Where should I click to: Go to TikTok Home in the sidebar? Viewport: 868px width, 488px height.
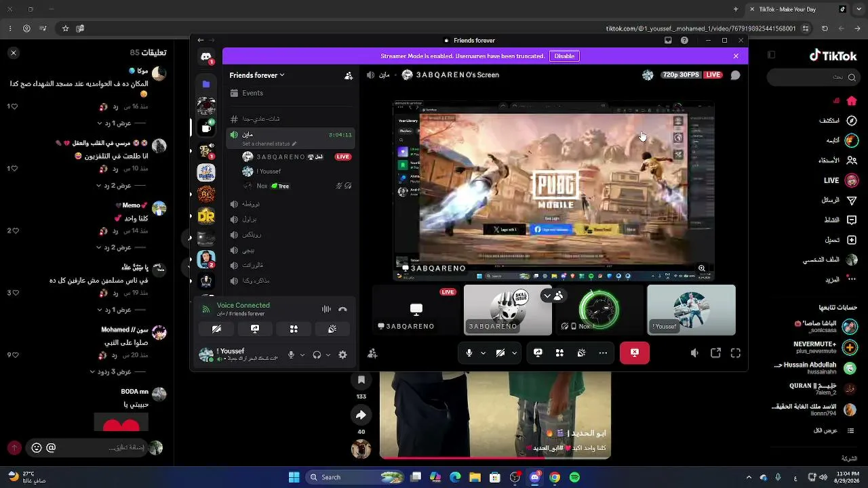pos(852,101)
